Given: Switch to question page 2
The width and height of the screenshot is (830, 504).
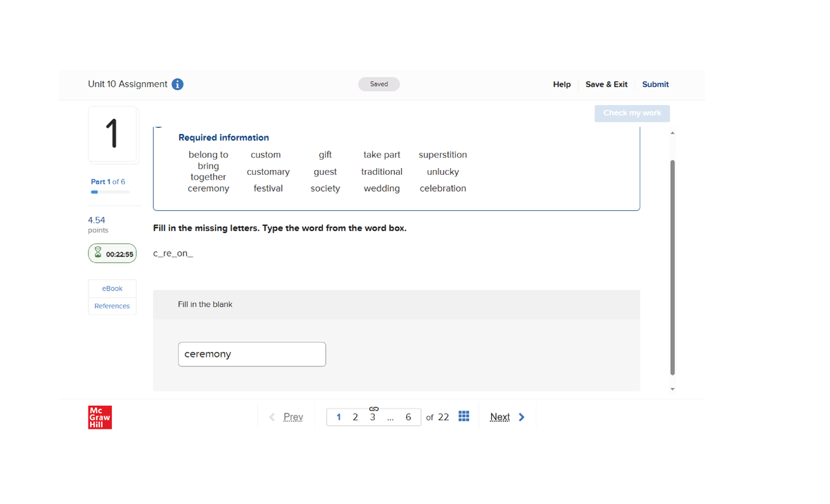Looking at the screenshot, I should pyautogui.click(x=355, y=417).
